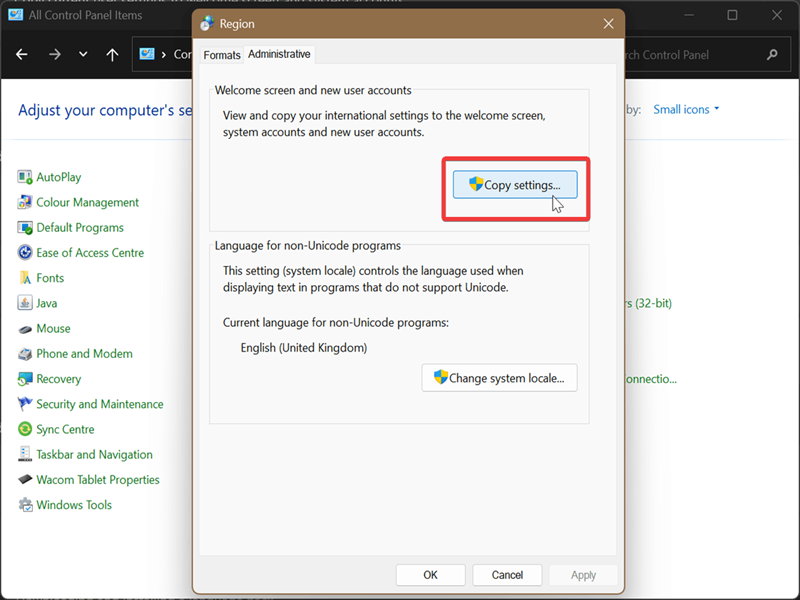
Task: Open the Small icons view dropdown
Action: 686,110
